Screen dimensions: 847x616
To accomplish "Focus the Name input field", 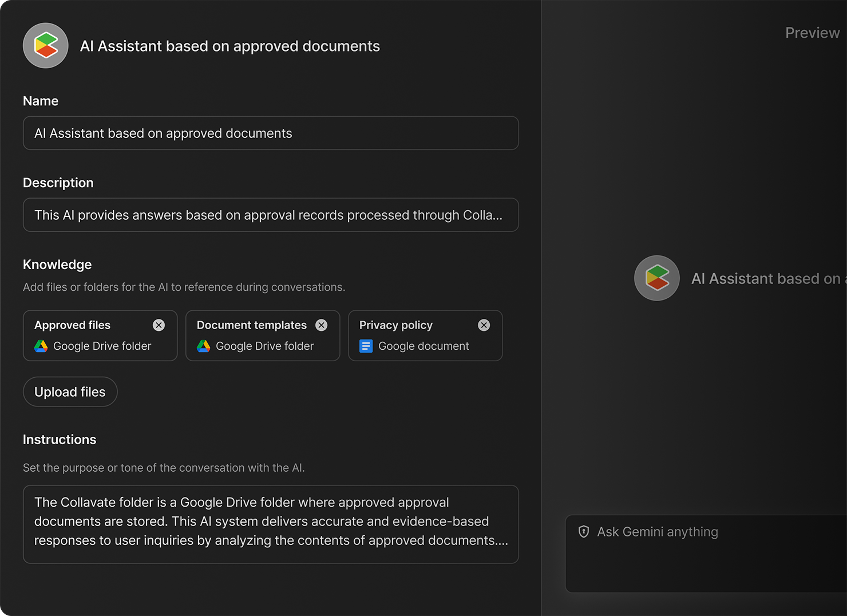I will point(271,133).
